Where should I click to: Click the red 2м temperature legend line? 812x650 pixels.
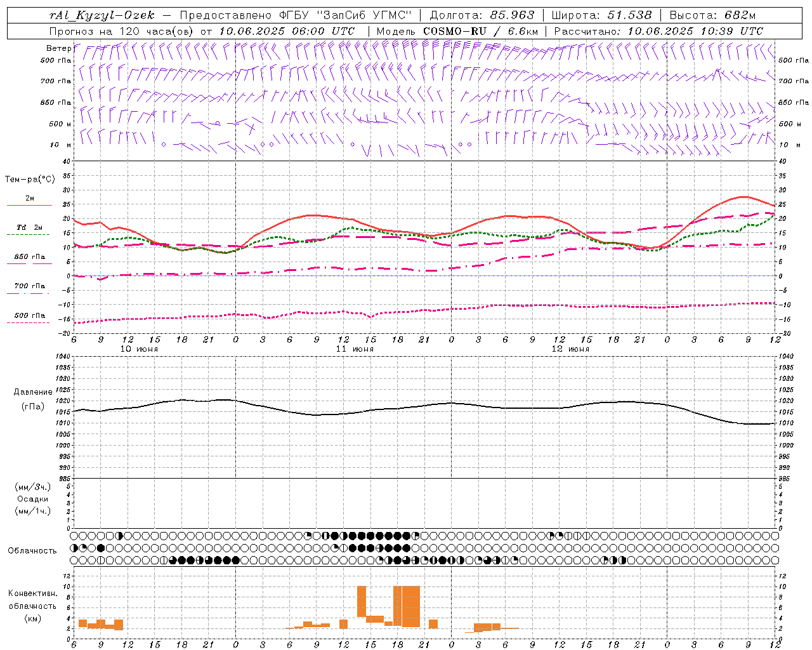point(29,206)
